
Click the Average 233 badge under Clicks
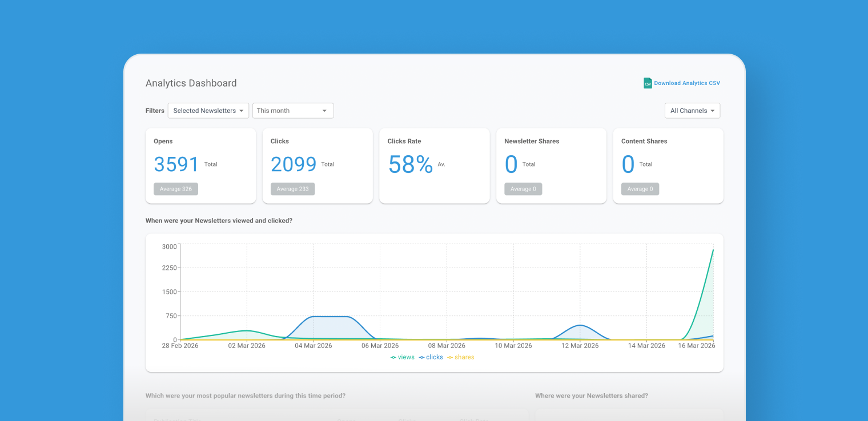[292, 189]
